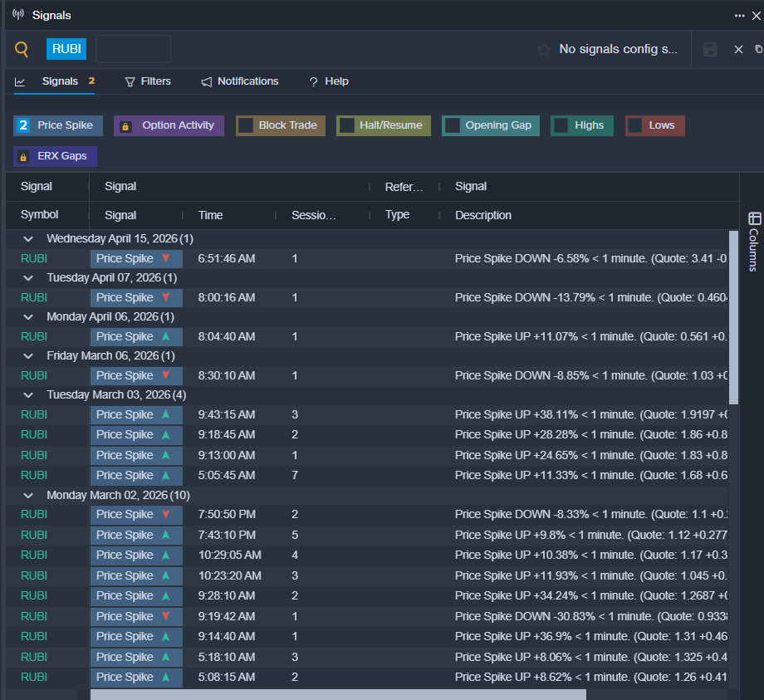764x700 pixels.
Task: Toggle the Halt/Resume signal checkbox
Action: (x=346, y=125)
